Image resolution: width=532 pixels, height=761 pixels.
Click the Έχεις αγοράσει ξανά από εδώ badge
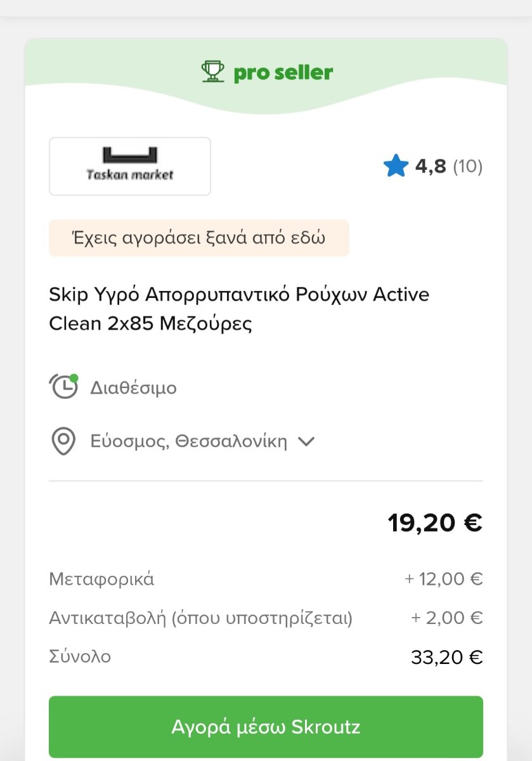tap(199, 238)
